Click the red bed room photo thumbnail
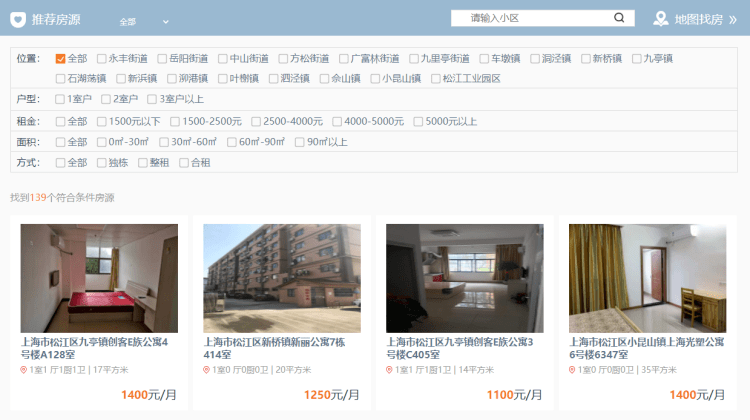The image size is (750, 420). (99, 278)
